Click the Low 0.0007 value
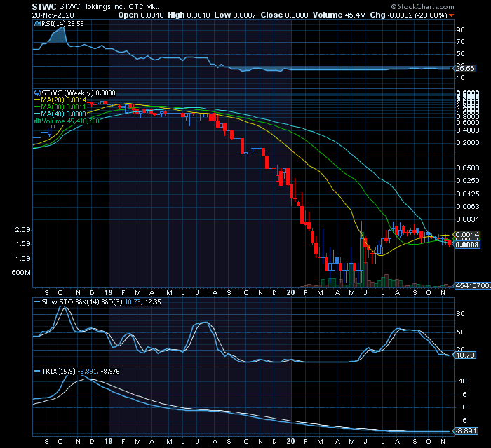 [x=235, y=15]
